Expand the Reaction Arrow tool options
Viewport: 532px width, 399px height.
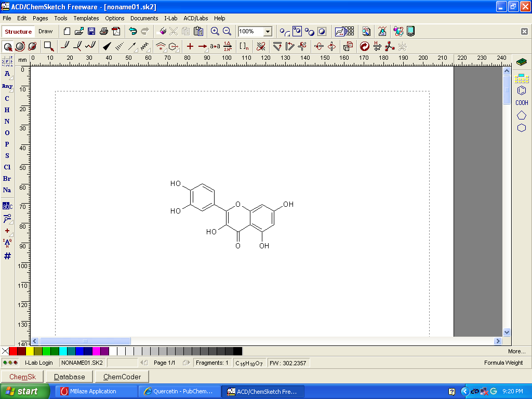(x=207, y=50)
